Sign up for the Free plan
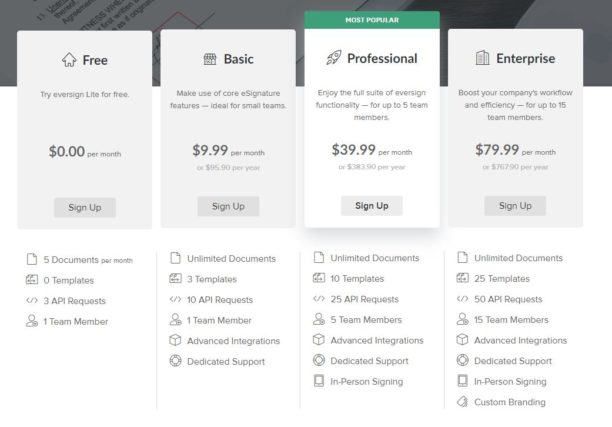 pyautogui.click(x=85, y=207)
